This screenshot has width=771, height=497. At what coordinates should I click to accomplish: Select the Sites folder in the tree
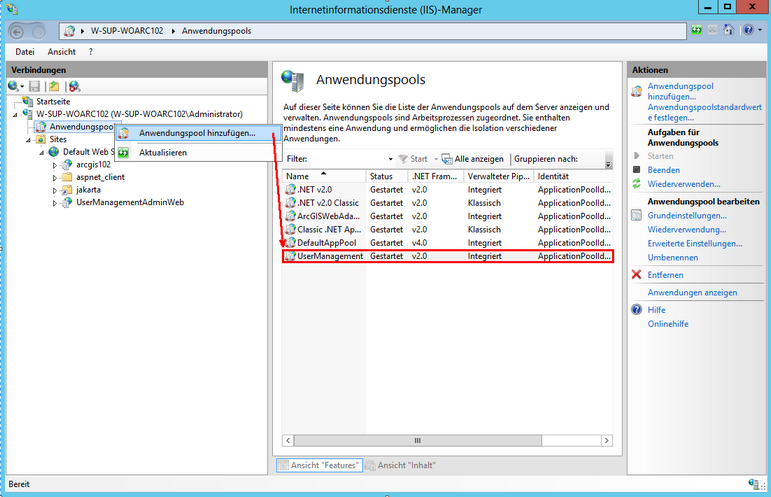coord(58,139)
